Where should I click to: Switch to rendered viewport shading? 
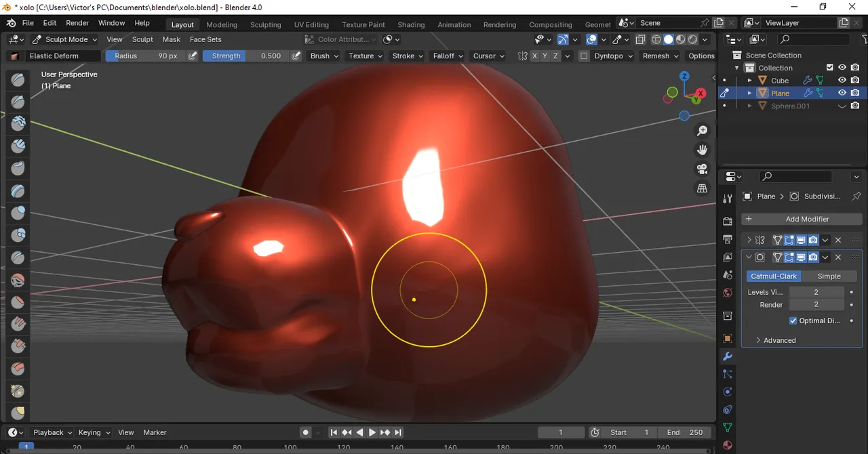693,39
